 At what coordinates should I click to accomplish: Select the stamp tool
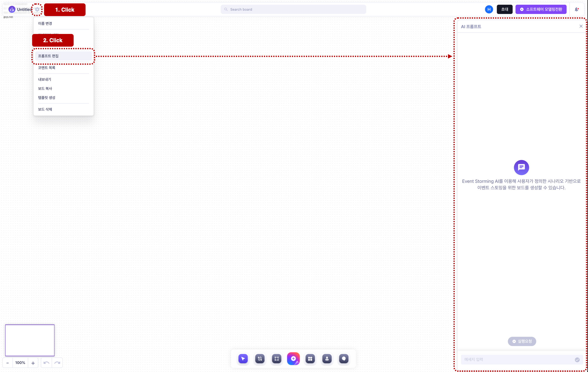click(327, 359)
